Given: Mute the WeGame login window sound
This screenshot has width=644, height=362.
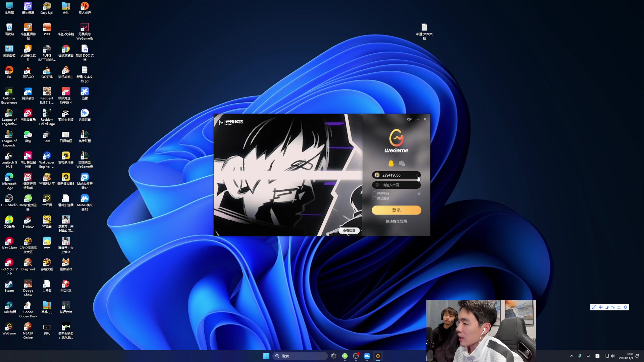Looking at the screenshot, I should (409, 119).
